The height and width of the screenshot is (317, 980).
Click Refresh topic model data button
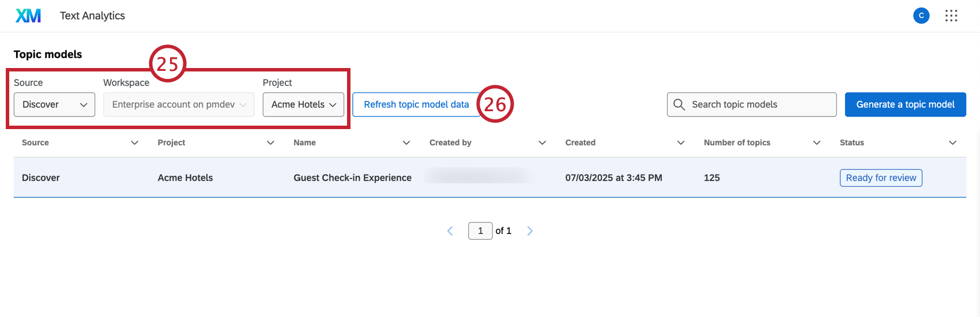coord(416,105)
